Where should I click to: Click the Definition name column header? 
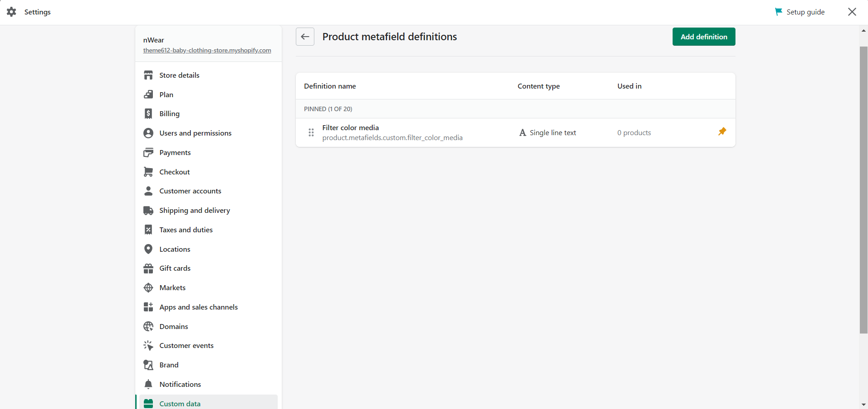[330, 86]
